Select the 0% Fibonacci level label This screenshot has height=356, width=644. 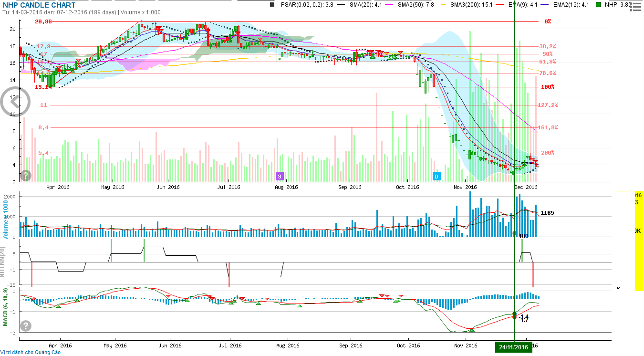548,21
